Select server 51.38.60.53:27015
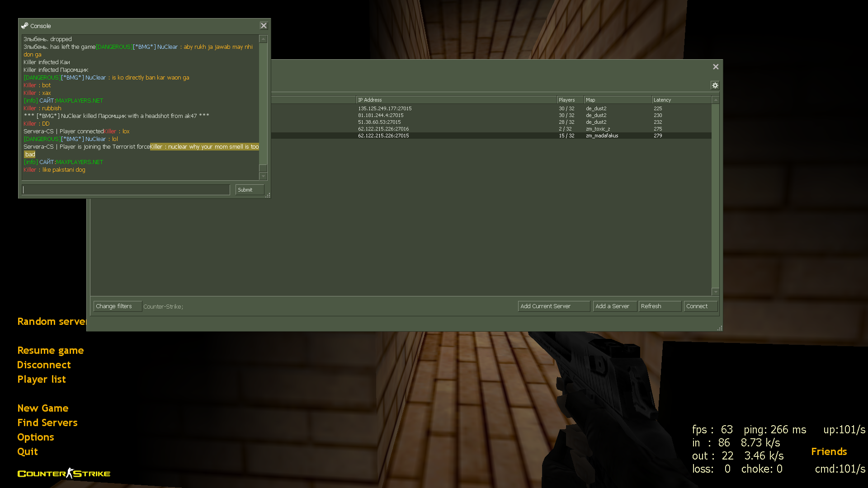Image resolution: width=868 pixels, height=488 pixels. coord(491,122)
